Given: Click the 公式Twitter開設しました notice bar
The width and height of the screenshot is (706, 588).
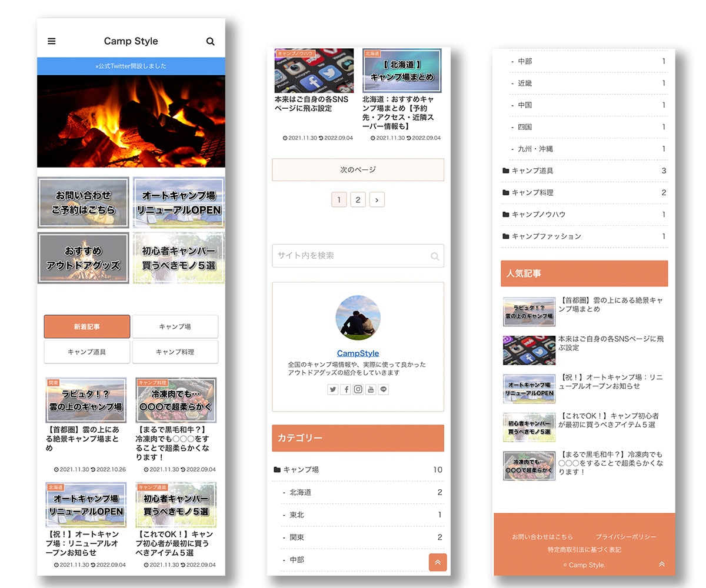Looking at the screenshot, I should pos(131,66).
